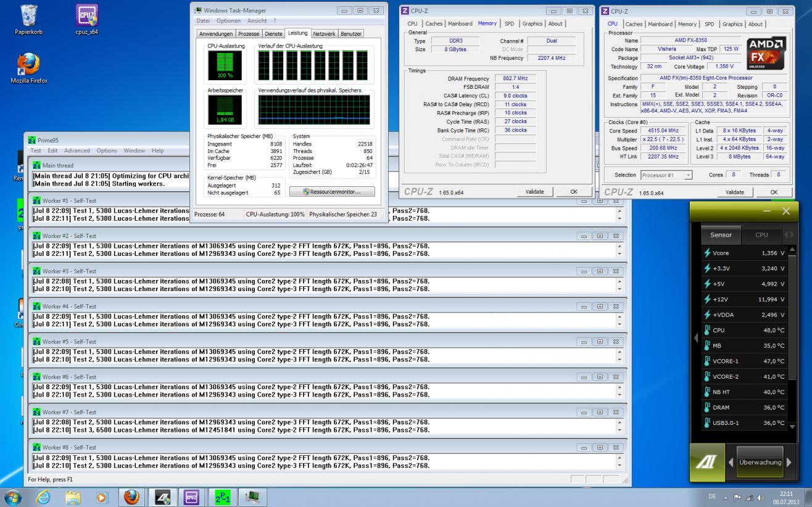Image resolution: width=812 pixels, height=507 pixels.
Task: Click the arrow right of the Überwachung button
Action: click(x=789, y=462)
